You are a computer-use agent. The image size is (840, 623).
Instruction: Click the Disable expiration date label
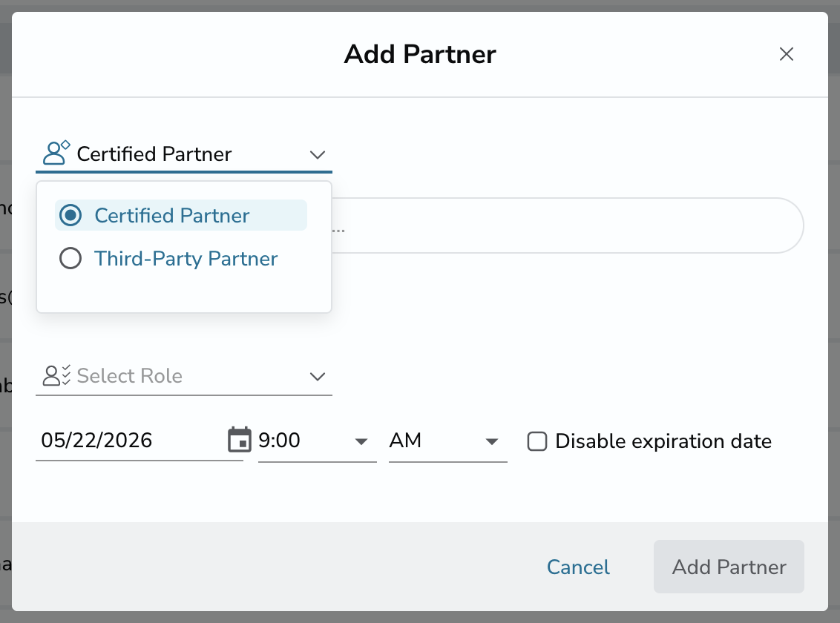click(x=663, y=441)
